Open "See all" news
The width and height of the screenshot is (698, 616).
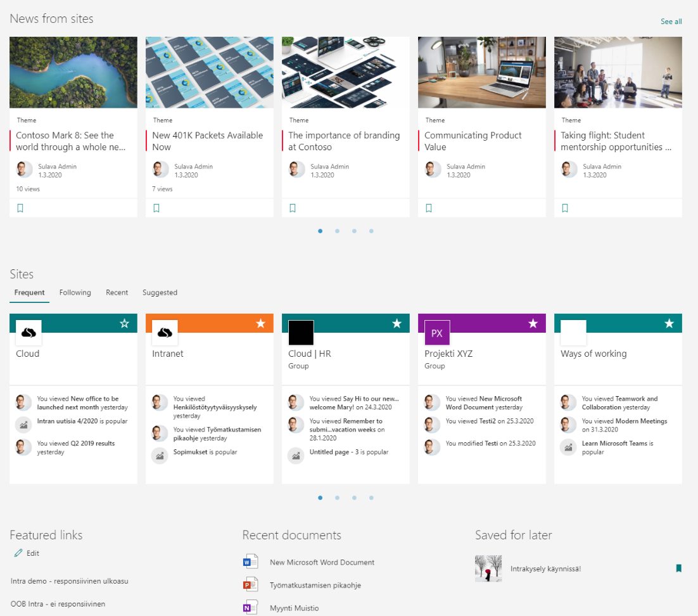click(x=671, y=21)
